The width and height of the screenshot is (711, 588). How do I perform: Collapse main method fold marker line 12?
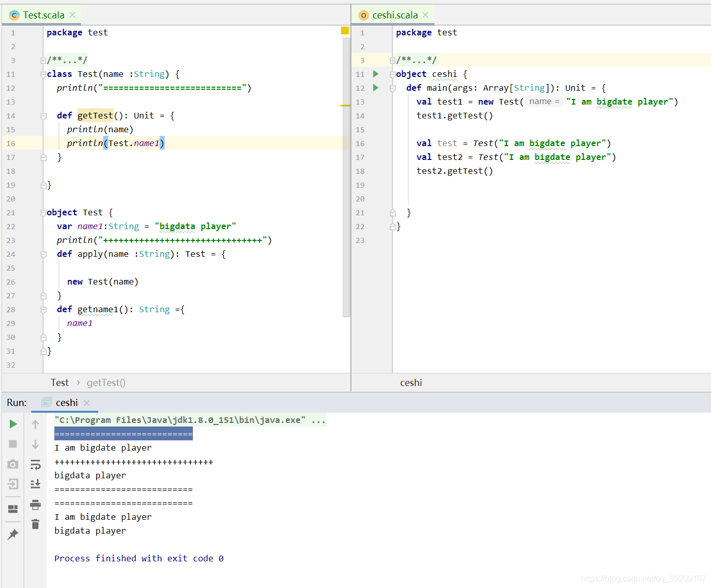tap(392, 88)
